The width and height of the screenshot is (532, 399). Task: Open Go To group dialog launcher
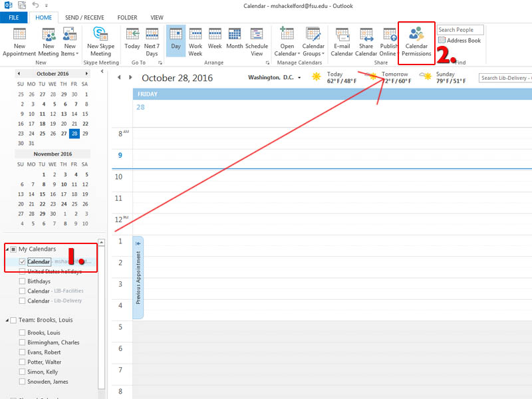pos(160,63)
